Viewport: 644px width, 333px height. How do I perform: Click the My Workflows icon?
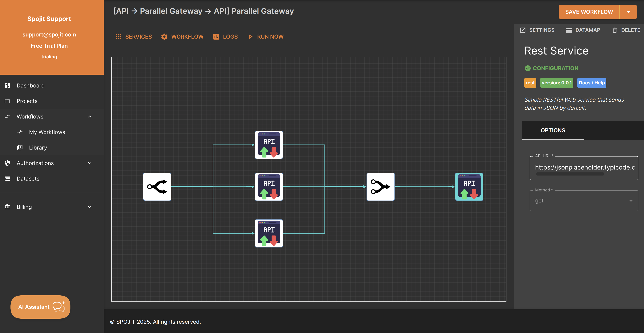coord(20,132)
